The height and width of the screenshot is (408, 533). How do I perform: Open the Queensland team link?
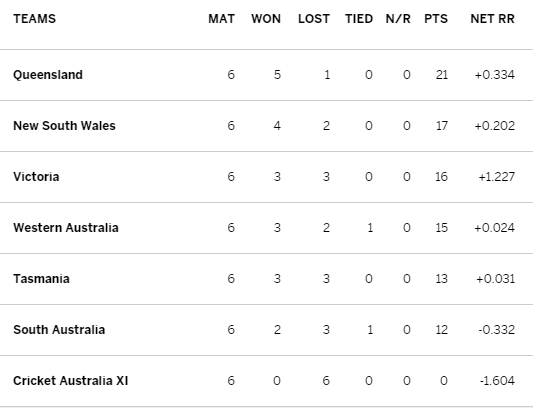point(48,75)
